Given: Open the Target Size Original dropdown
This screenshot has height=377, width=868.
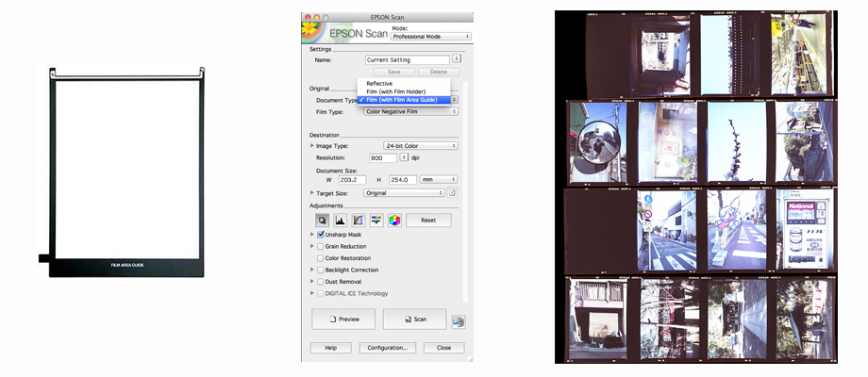Looking at the screenshot, I should click(404, 193).
